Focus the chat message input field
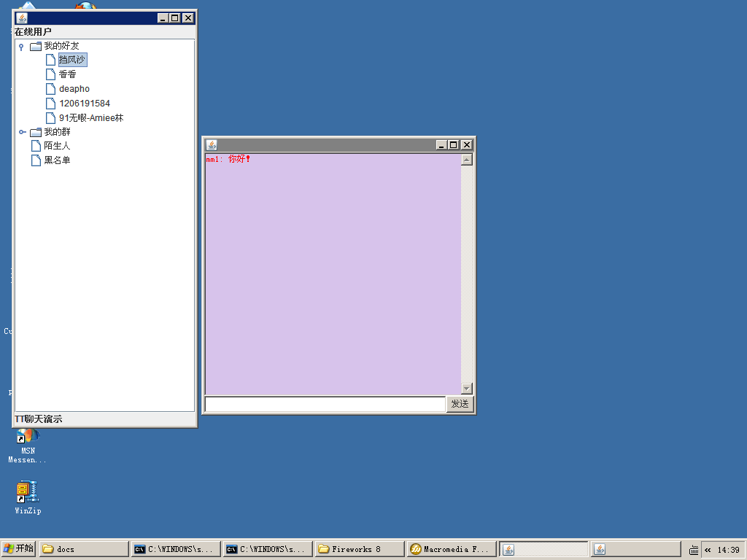Viewport: 747px width, 560px height. pyautogui.click(x=325, y=404)
